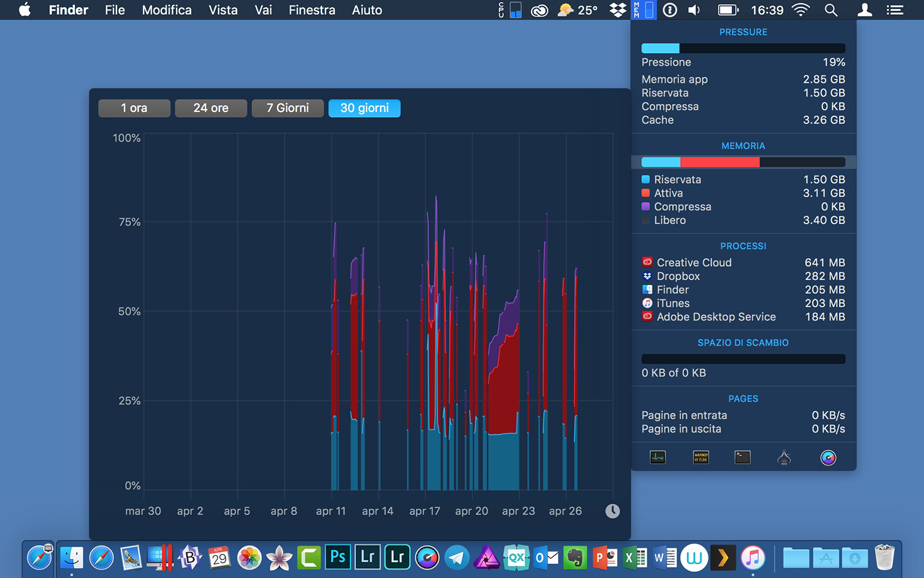
Task: Open the File menu
Action: point(115,10)
